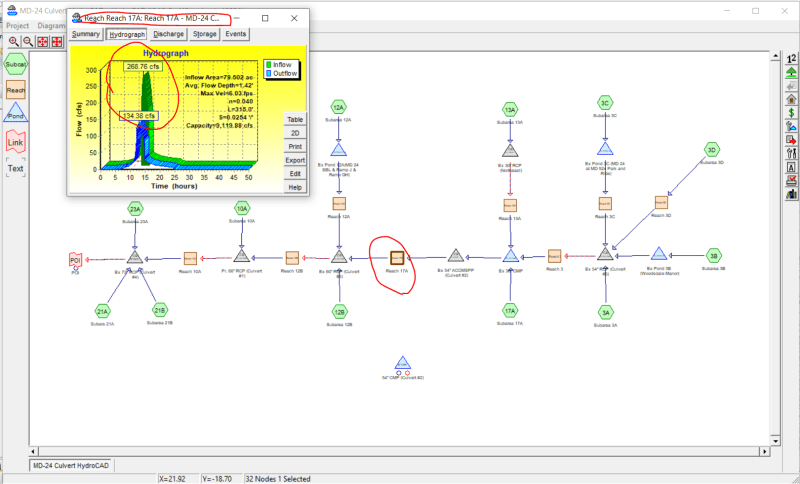Image resolution: width=800 pixels, height=484 pixels.
Task: Select the Subcat 21A hexagon node
Action: coord(103,311)
